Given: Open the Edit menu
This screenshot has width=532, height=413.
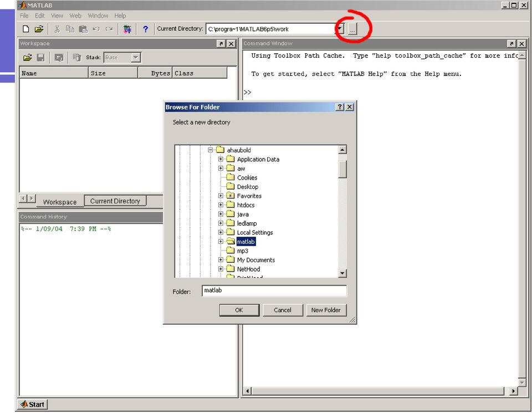Looking at the screenshot, I should point(40,16).
